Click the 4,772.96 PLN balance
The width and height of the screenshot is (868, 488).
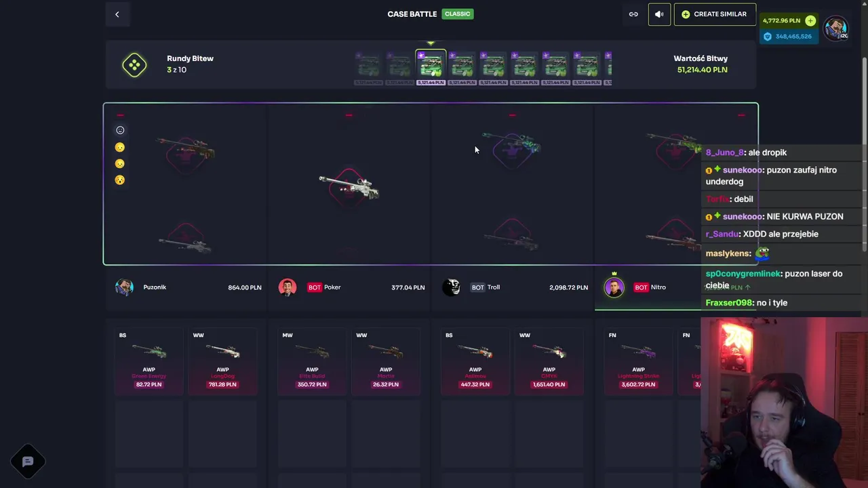pyautogui.click(x=781, y=20)
